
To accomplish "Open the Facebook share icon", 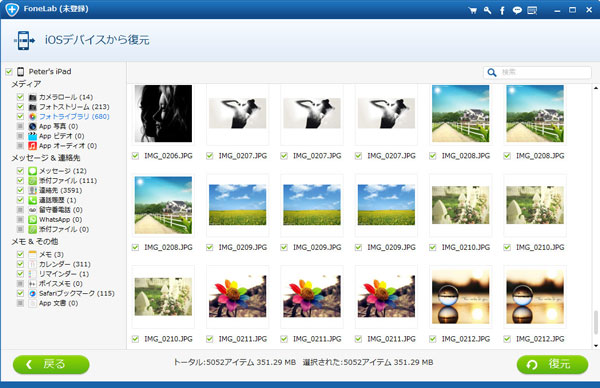I will [x=502, y=10].
